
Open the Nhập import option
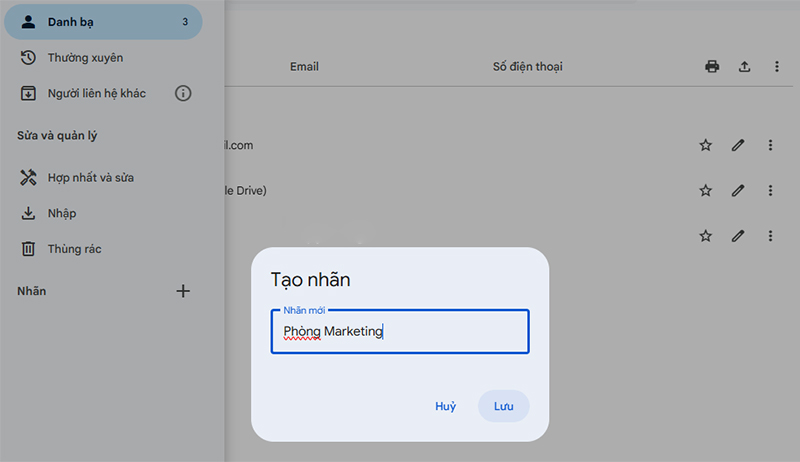(62, 213)
